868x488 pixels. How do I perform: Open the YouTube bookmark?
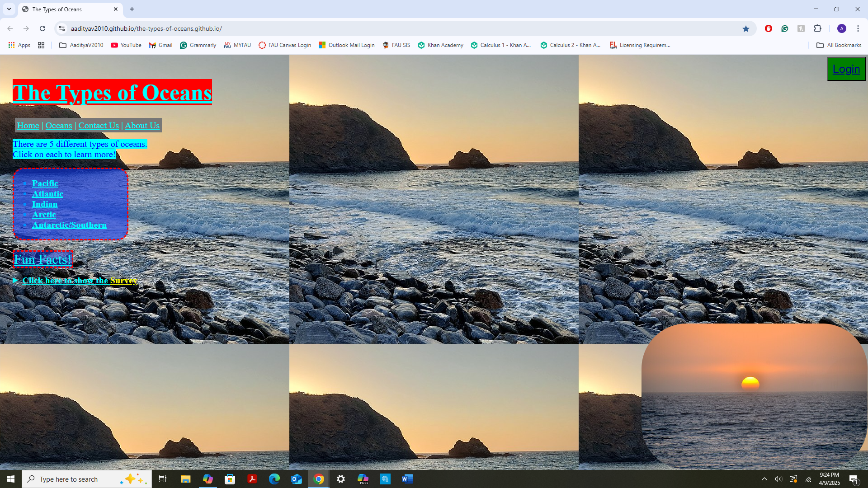click(x=126, y=45)
